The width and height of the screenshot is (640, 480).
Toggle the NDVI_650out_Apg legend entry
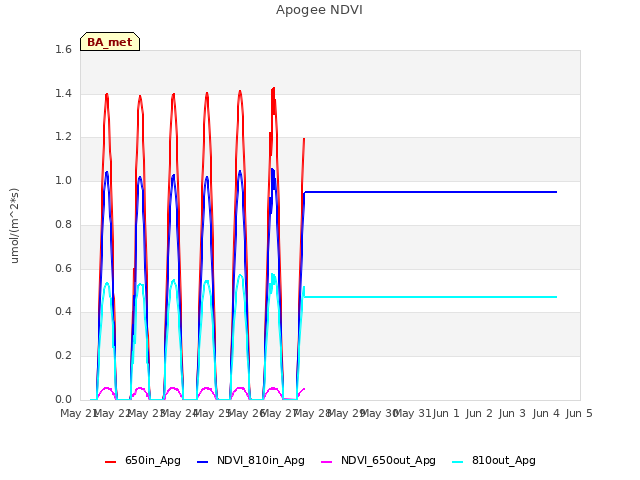[x=378, y=460]
